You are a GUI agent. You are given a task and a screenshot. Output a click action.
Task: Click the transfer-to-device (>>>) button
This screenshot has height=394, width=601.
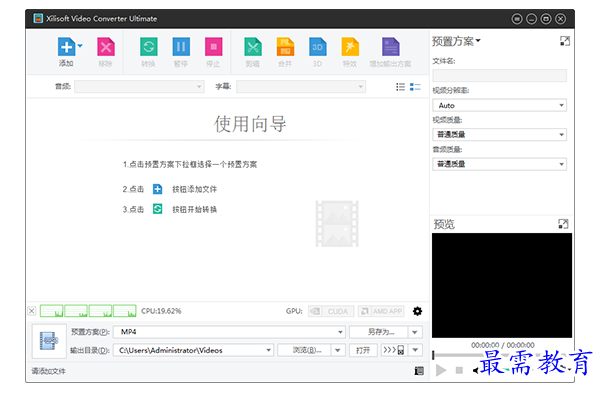(393, 350)
